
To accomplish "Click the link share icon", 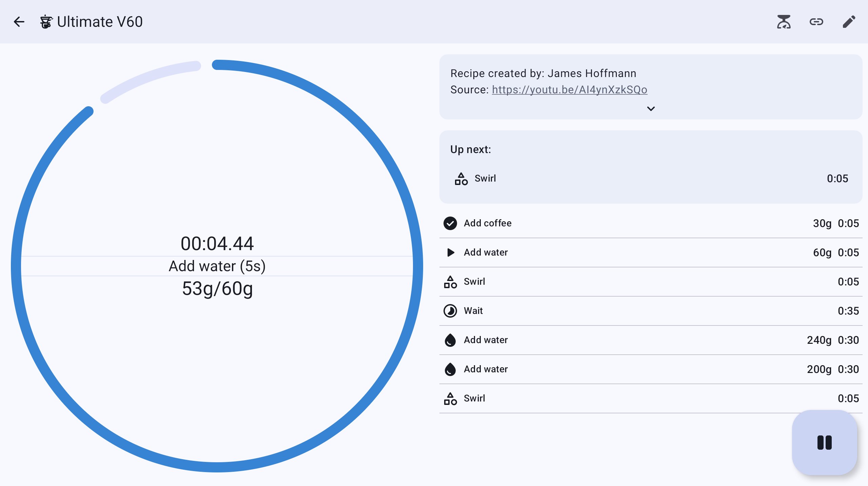I will click(816, 22).
